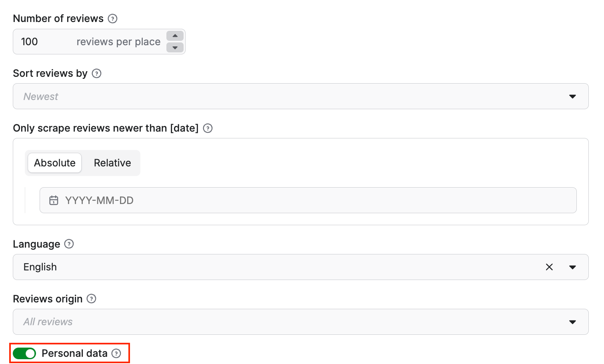Click the green Personal data switch
Viewport: 604px width, 364px height.
24,353
